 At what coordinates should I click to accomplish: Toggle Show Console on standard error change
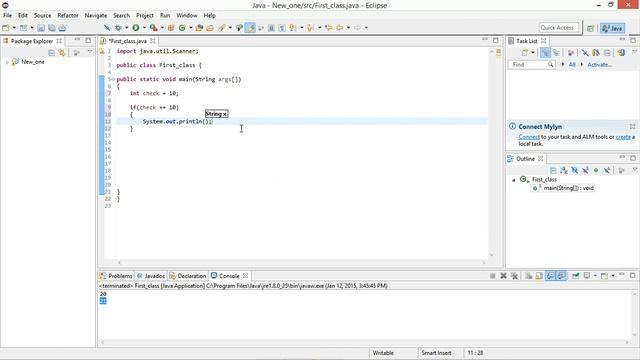[562, 276]
